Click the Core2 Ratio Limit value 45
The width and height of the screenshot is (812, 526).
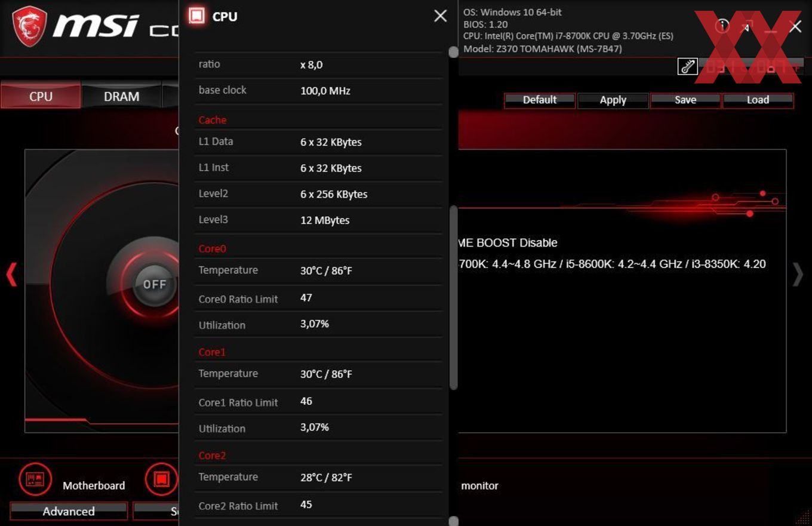coord(306,505)
